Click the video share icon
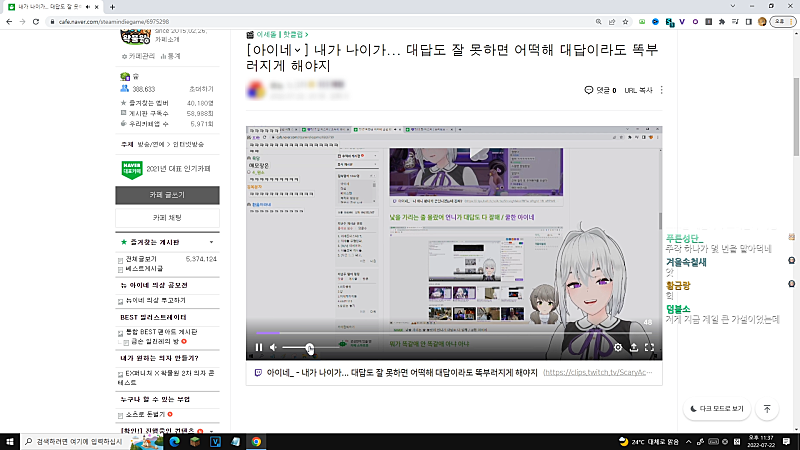Viewport: 800px width, 450px height. pyautogui.click(x=633, y=348)
